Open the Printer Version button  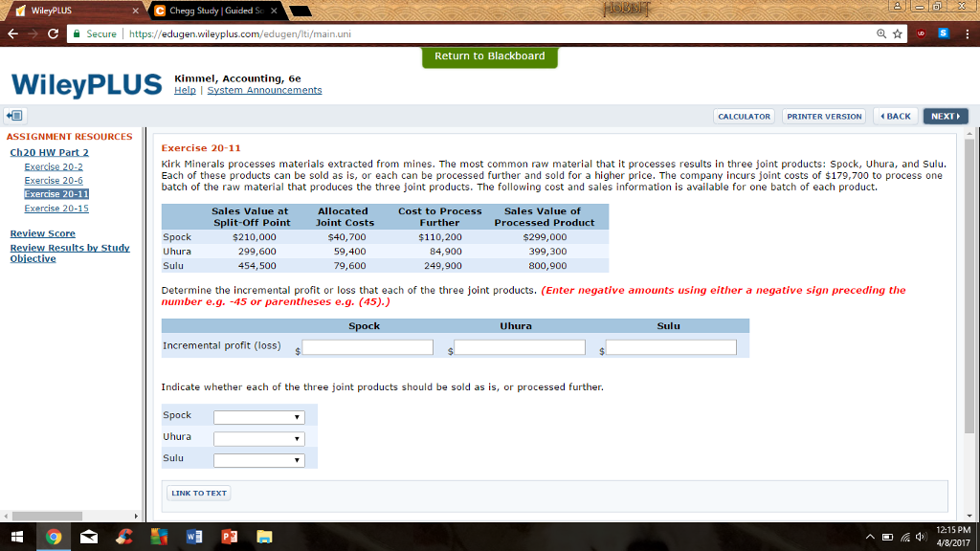824,116
